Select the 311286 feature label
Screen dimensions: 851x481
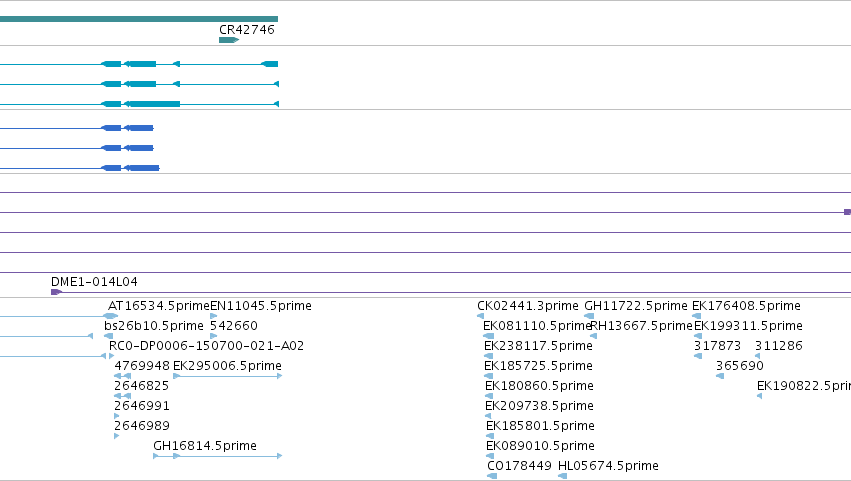tap(779, 346)
